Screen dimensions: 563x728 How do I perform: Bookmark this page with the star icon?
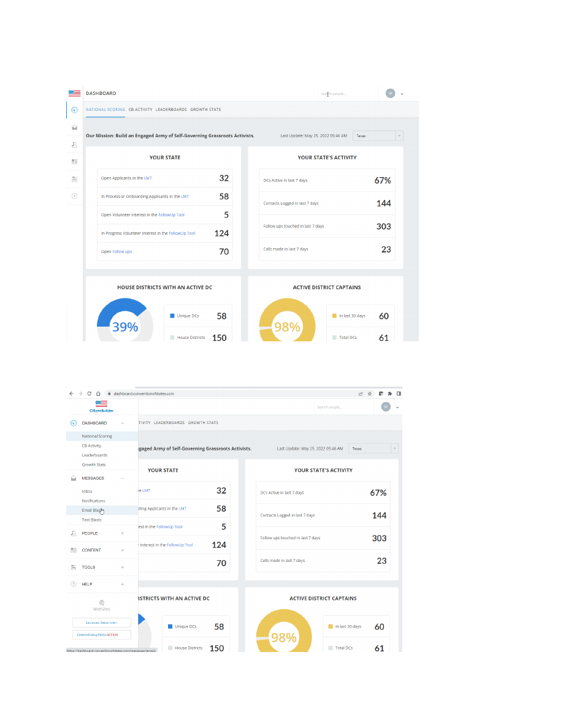coord(369,393)
